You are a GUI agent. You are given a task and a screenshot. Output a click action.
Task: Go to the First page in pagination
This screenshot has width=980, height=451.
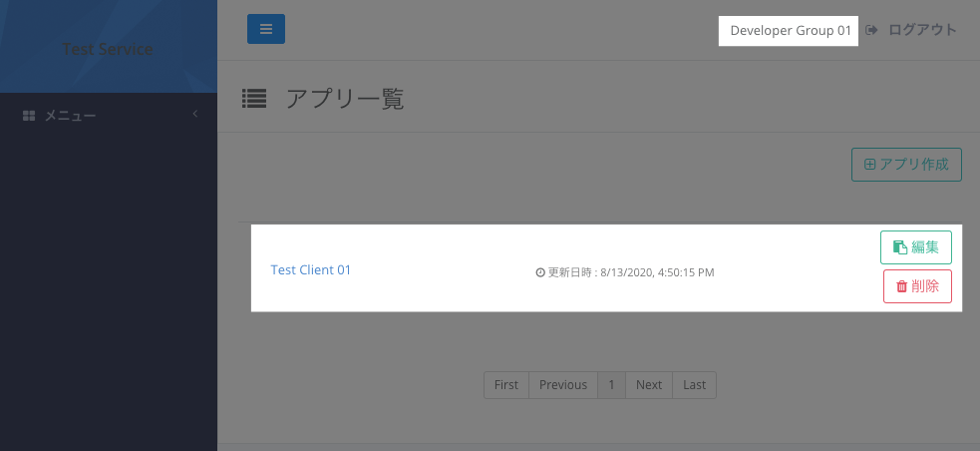[x=506, y=385]
